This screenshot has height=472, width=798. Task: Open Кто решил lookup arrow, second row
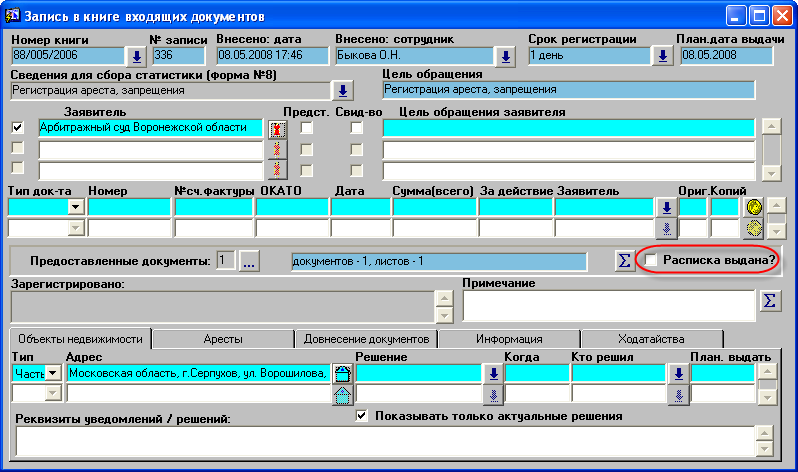pos(678,395)
